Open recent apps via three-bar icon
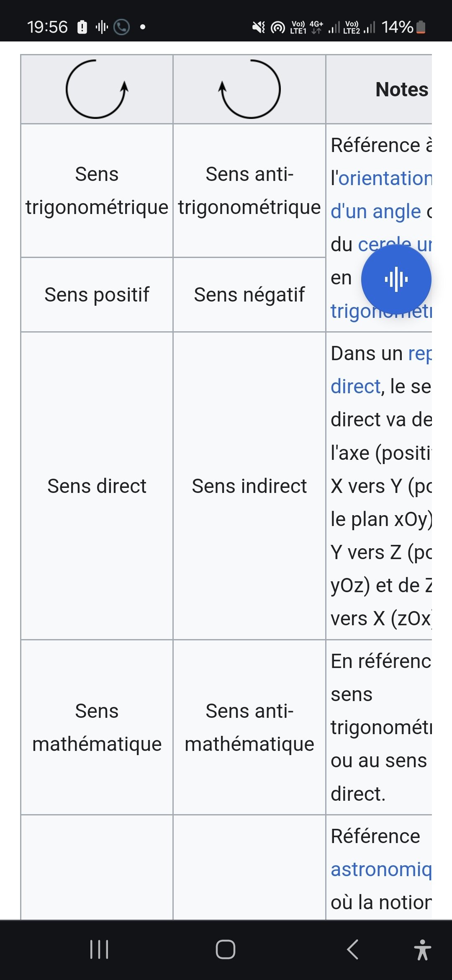The image size is (452, 980). pos(99,949)
